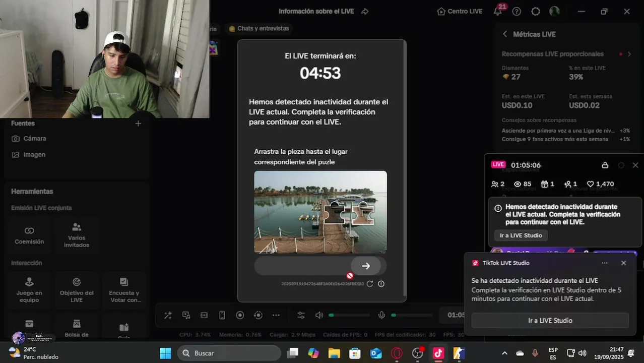Click the new followers icon count
Image resolution: width=644 pixels, height=363 pixels.
pyautogui.click(x=570, y=184)
